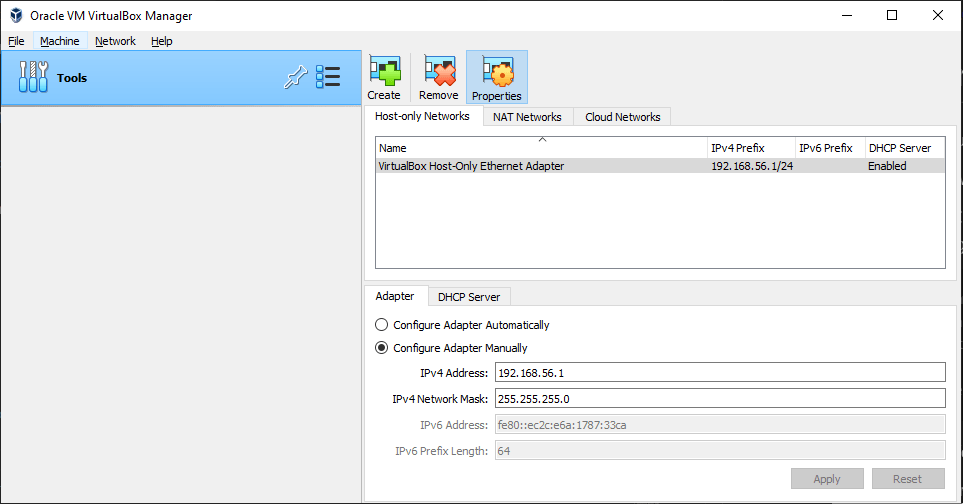This screenshot has width=963, height=504.
Task: Click the Reset button
Action: point(908,479)
